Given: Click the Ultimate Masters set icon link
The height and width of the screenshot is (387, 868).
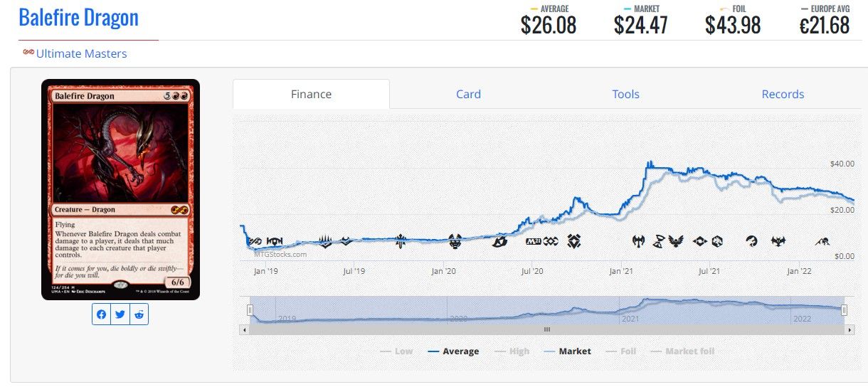Looking at the screenshot, I should click(x=28, y=53).
